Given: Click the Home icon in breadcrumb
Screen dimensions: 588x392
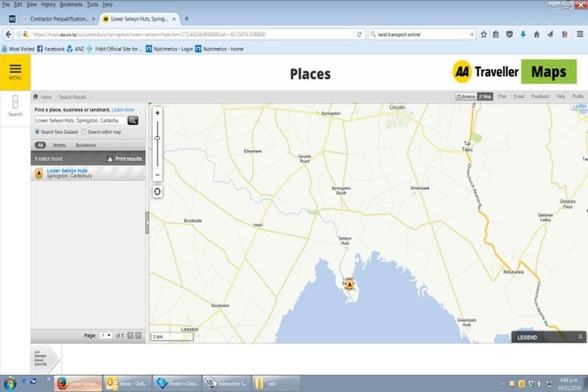Looking at the screenshot, I should coord(36,97).
